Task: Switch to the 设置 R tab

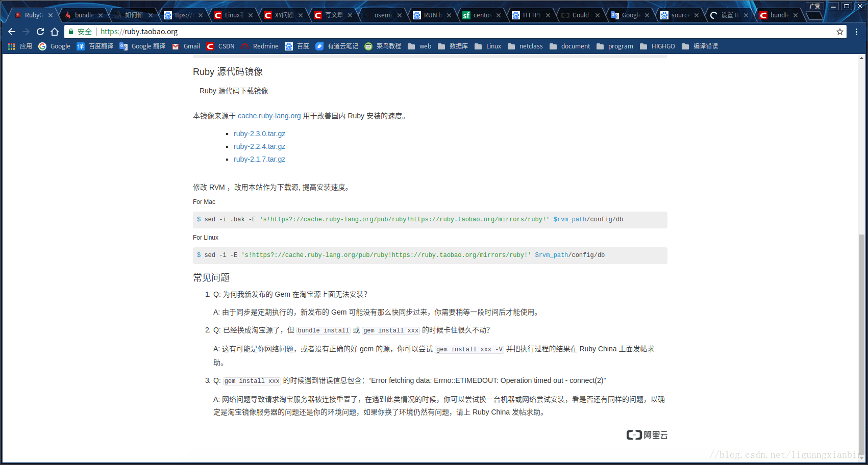Action: 729,15
